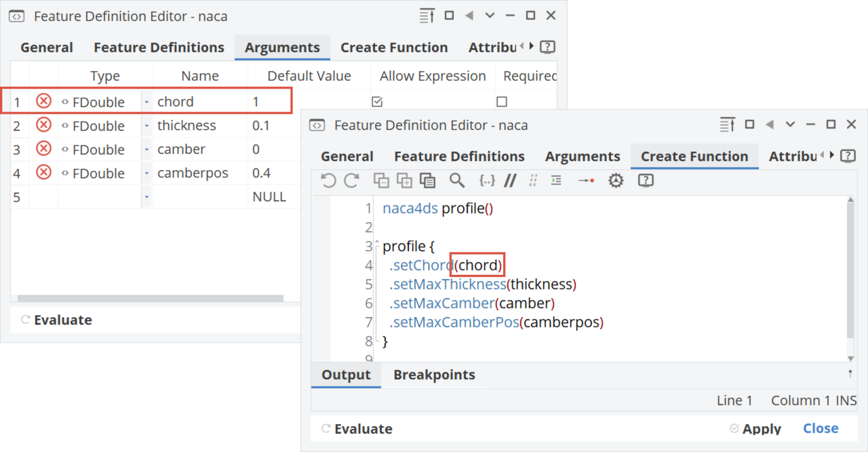Toggle Allow Expression checkbox for chord

377,102
